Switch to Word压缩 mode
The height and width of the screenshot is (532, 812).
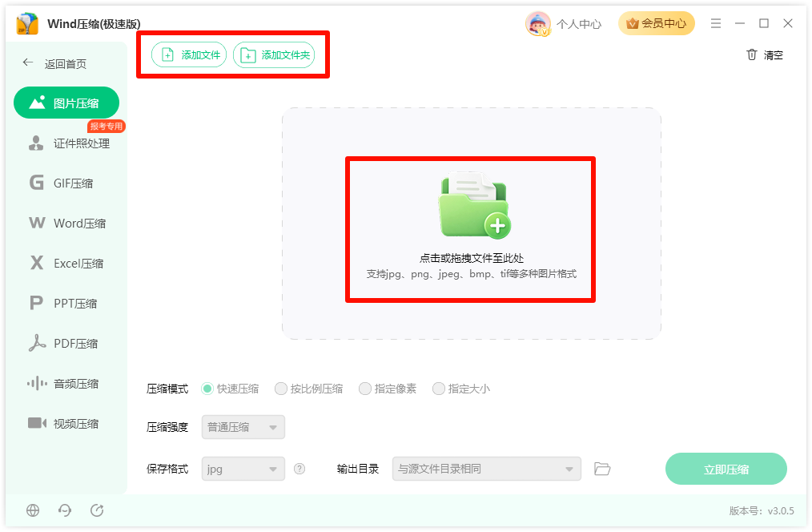click(67, 224)
